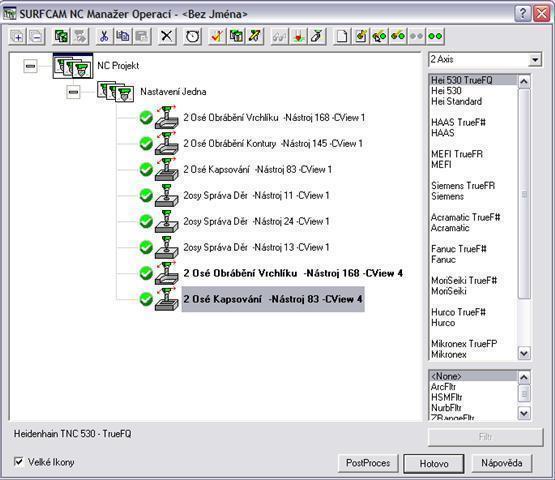Select HAAS TrueF# postprocessor
This screenshot has height=480, width=555.
coord(473,122)
